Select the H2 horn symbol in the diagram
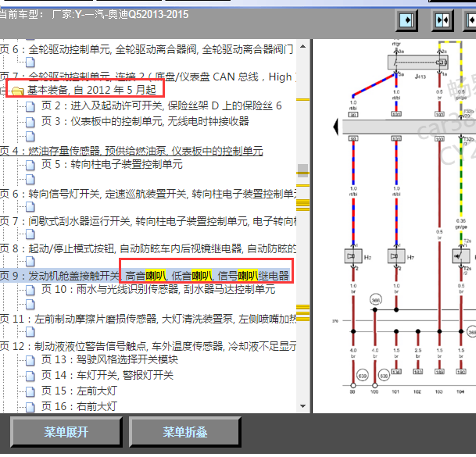Image resolution: width=476 pixels, height=457 pixels. pos(353,257)
